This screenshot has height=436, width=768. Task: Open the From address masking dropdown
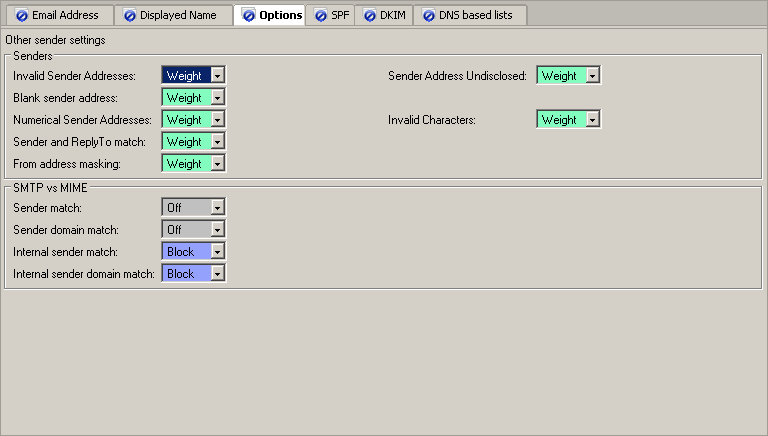217,164
